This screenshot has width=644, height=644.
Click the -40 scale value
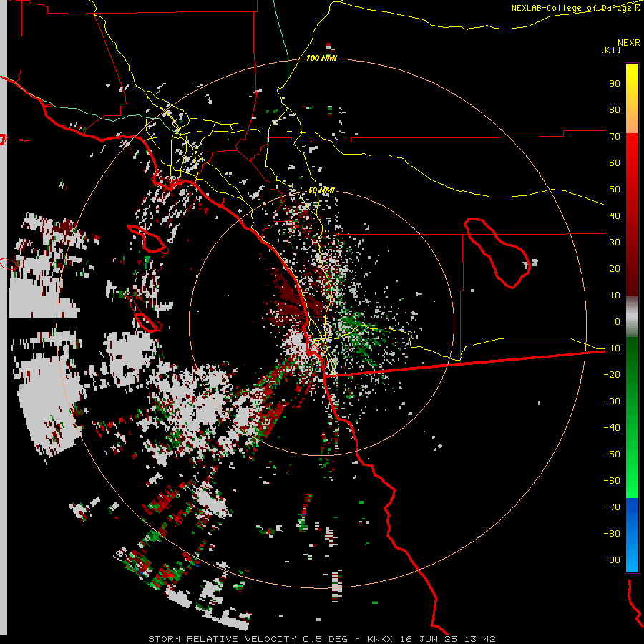pyautogui.click(x=612, y=428)
